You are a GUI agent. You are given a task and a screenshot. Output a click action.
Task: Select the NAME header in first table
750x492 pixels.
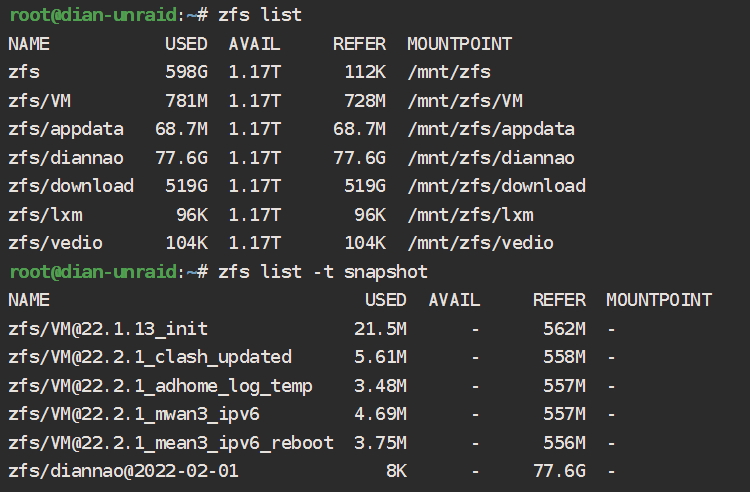point(29,44)
